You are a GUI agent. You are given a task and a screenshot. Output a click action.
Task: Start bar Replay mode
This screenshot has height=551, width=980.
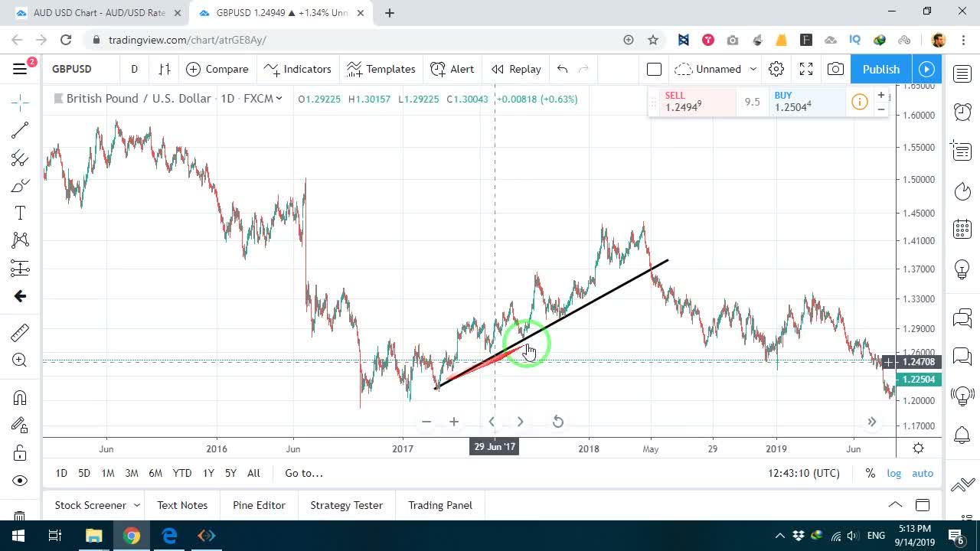[x=516, y=69]
